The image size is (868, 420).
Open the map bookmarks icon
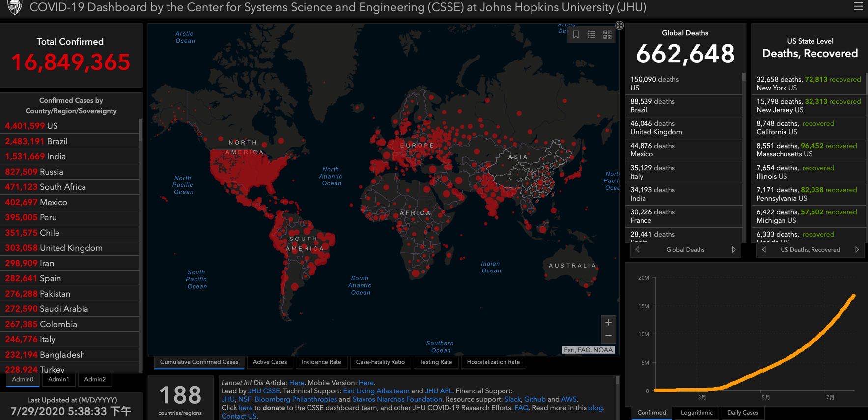click(576, 34)
